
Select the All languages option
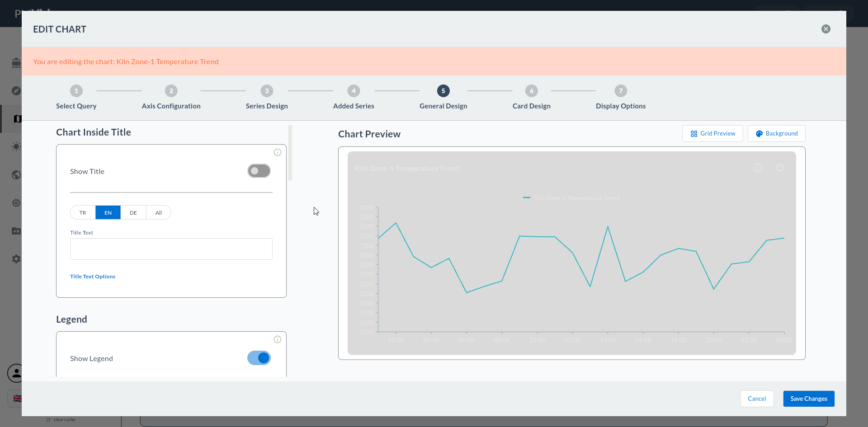159,212
